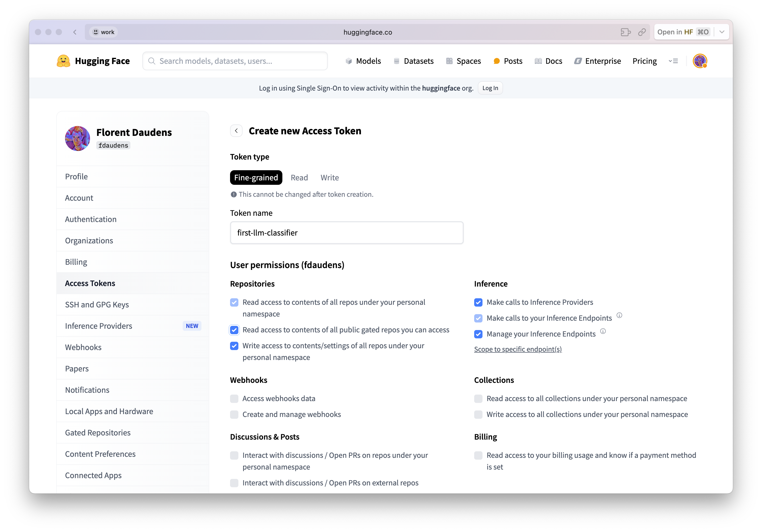This screenshot has height=532, width=762.
Task: Click the Spaces grid icon
Action: [x=449, y=61]
